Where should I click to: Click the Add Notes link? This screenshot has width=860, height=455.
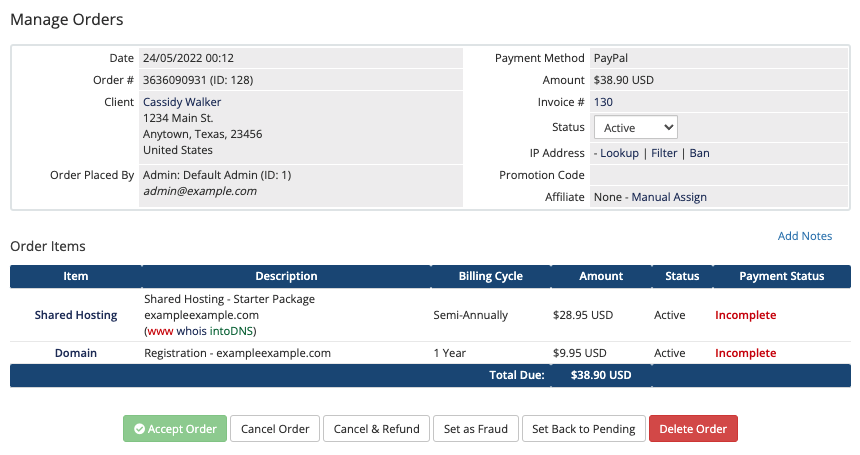point(805,236)
